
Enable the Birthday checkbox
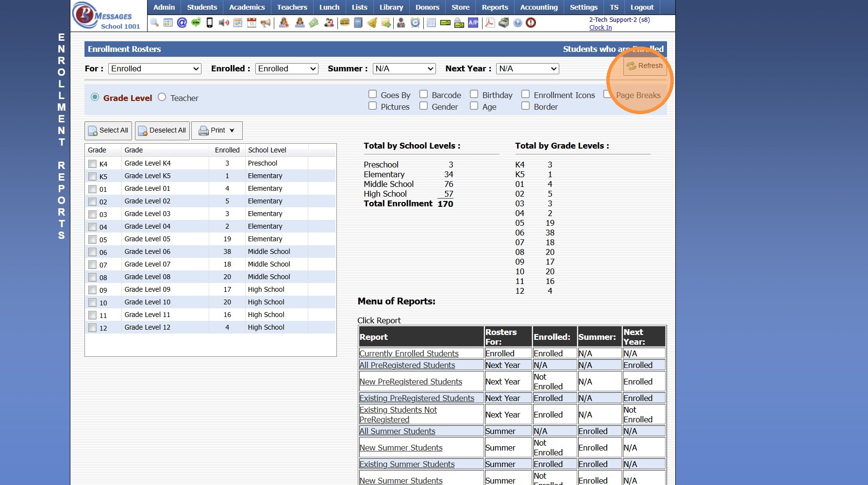(474, 94)
